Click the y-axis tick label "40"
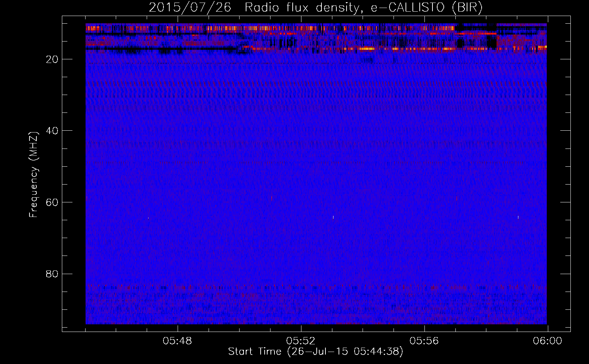The image size is (589, 364). 52,131
